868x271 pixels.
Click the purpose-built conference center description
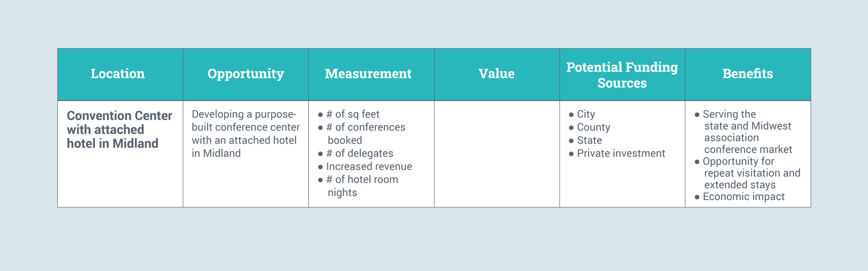[245, 134]
